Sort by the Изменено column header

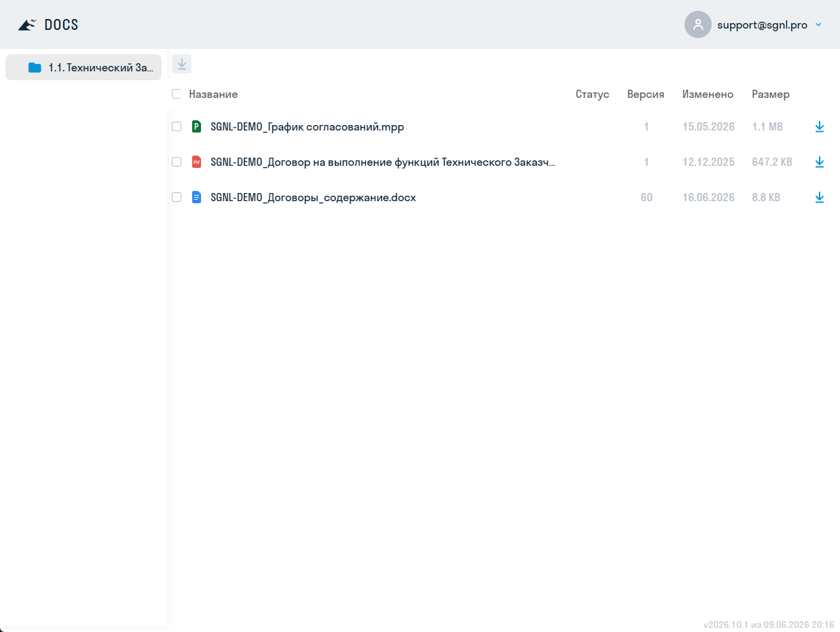coord(708,94)
